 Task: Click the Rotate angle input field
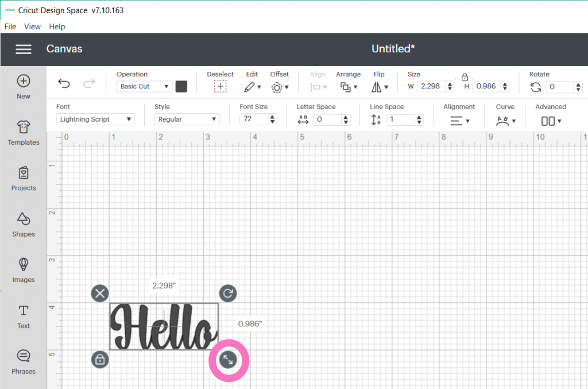[x=560, y=87]
